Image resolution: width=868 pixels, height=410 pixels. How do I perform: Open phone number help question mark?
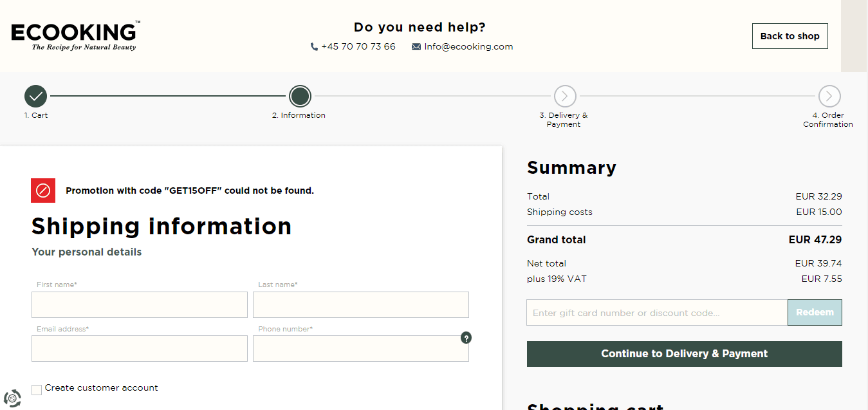click(466, 338)
